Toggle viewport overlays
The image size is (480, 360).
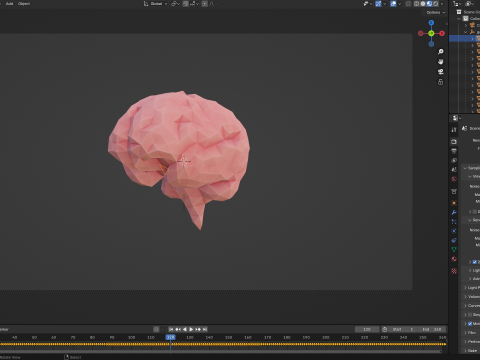click(393, 4)
